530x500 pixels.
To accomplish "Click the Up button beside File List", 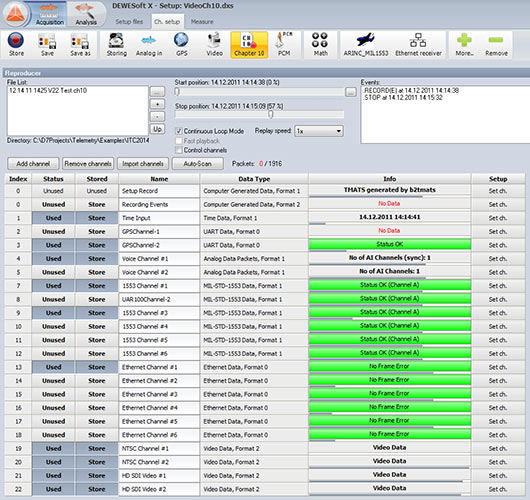I will tap(157, 129).
